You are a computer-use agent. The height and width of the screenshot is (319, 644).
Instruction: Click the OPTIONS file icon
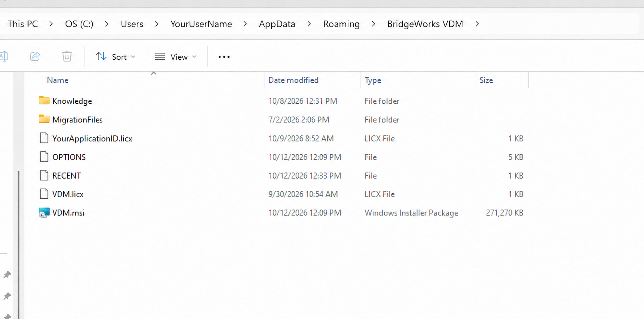(x=44, y=157)
